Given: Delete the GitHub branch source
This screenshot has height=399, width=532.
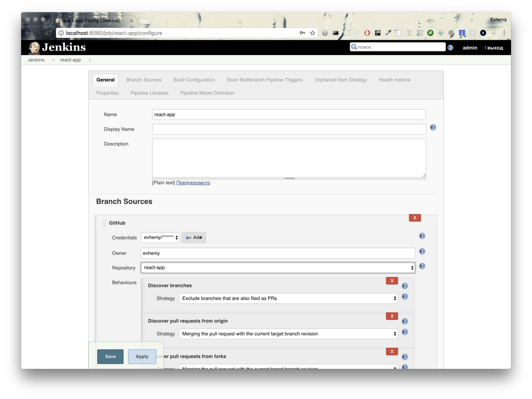Looking at the screenshot, I should click(415, 218).
